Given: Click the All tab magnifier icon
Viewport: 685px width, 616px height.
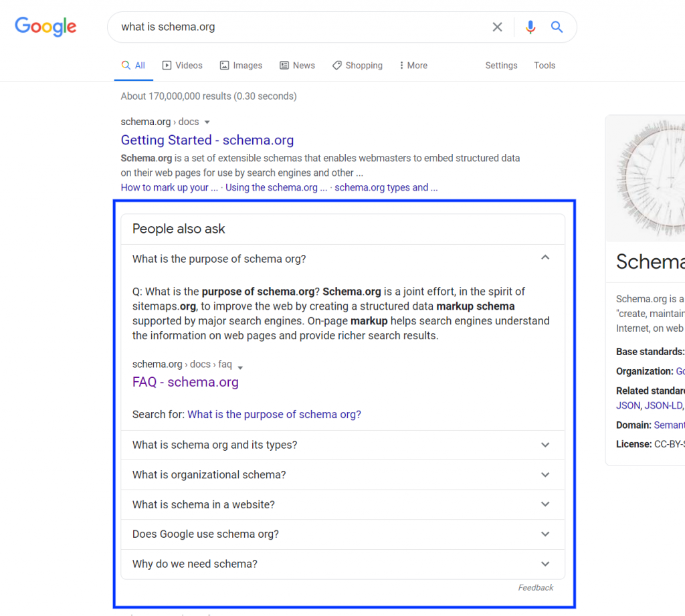Looking at the screenshot, I should pyautogui.click(x=126, y=66).
